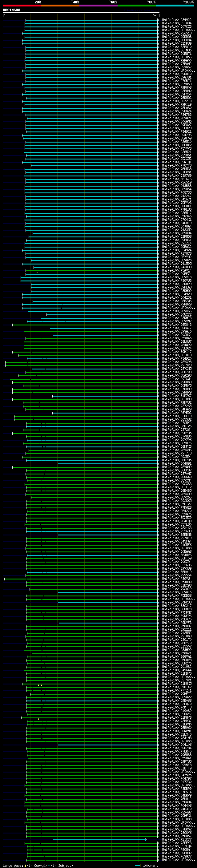
Task: Open the UniRef100_Q8LK04 hit
Action: [177, 40]
